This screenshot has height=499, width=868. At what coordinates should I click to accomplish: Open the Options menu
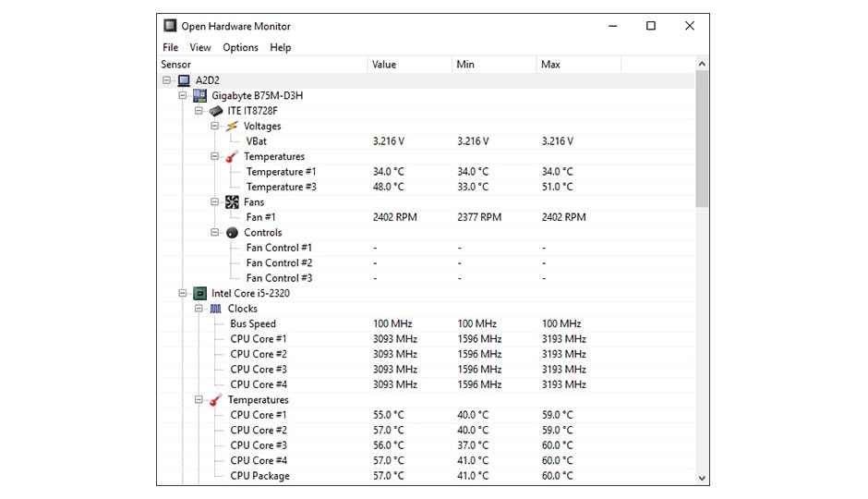(x=240, y=48)
